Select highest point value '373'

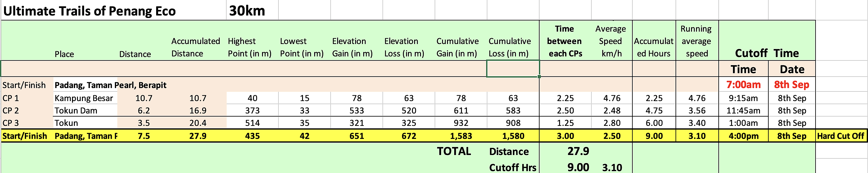[252, 111]
